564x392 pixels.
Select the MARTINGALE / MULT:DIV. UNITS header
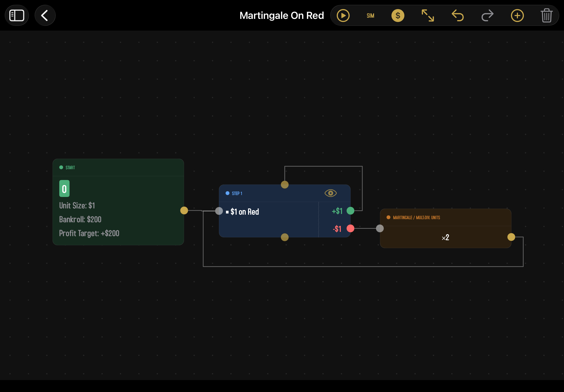417,218
